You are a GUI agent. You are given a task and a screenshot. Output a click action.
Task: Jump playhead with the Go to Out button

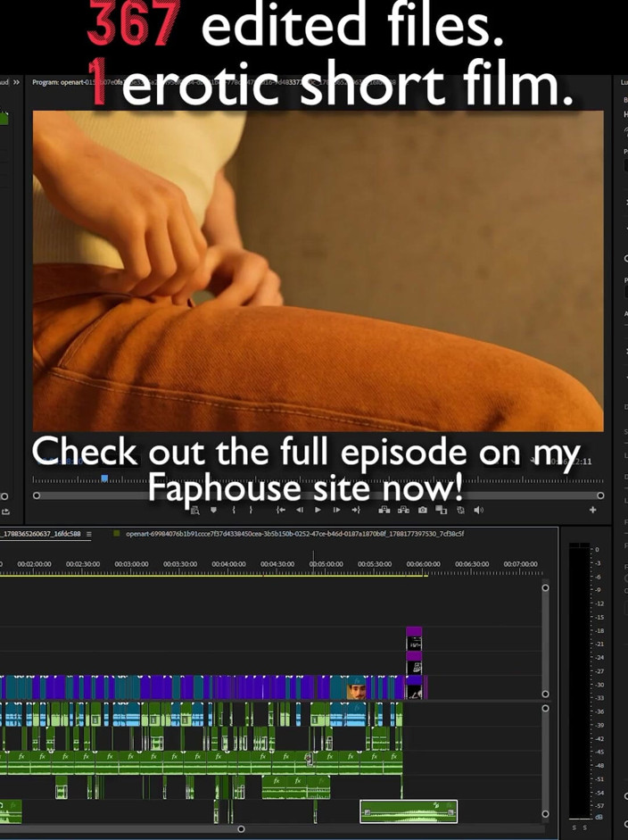[356, 510]
